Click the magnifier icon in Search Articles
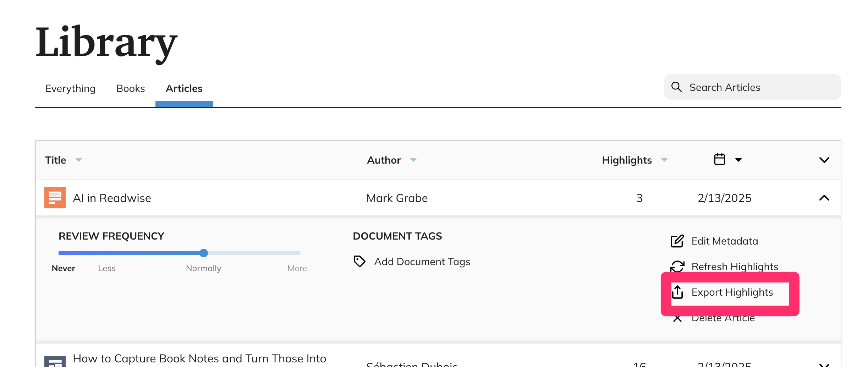The height and width of the screenshot is (367, 868). point(676,87)
